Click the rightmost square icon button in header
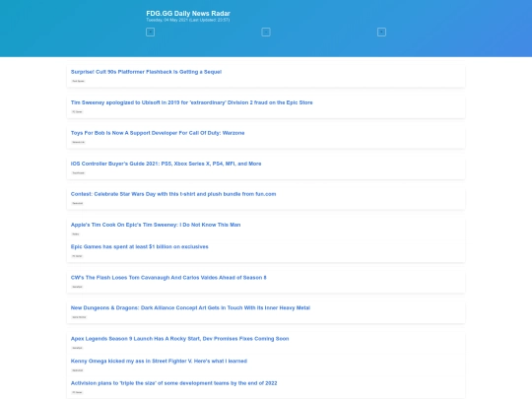Screen dimensions: 532x399 (x=381, y=33)
